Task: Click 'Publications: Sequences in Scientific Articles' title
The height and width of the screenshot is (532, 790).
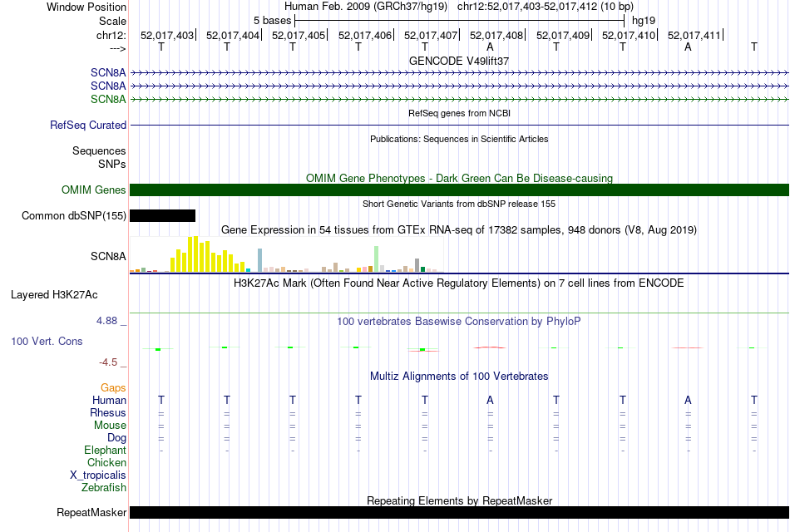Action: [x=459, y=139]
